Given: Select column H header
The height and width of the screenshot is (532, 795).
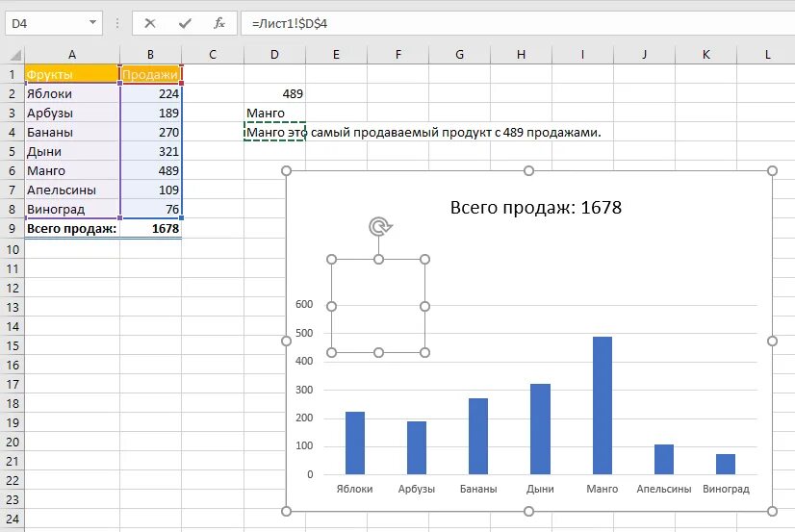Looking at the screenshot, I should click(x=522, y=54).
